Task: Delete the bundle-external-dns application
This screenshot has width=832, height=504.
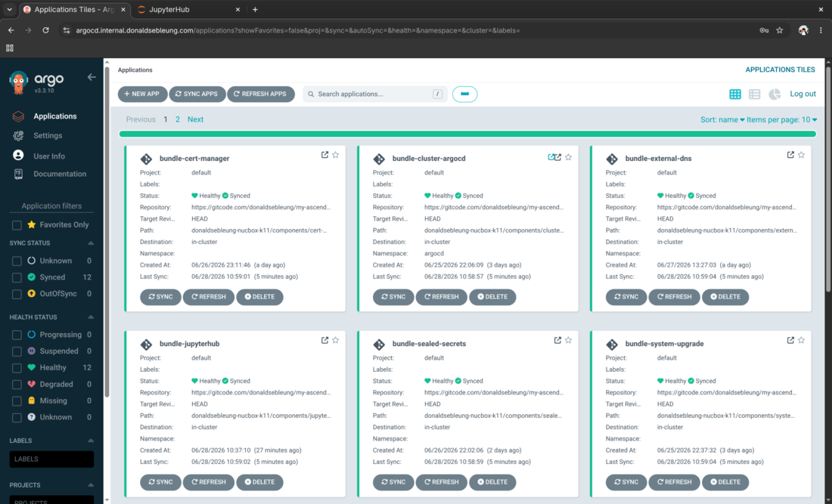Action: pos(725,297)
